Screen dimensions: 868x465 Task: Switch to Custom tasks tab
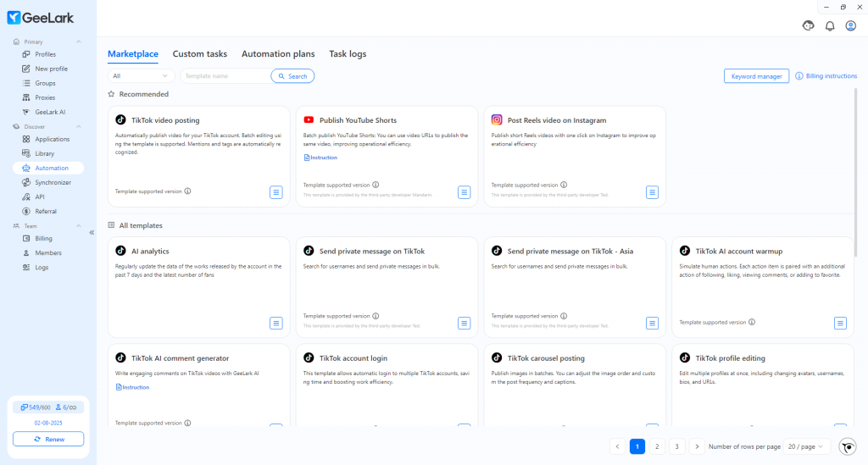[x=200, y=53]
